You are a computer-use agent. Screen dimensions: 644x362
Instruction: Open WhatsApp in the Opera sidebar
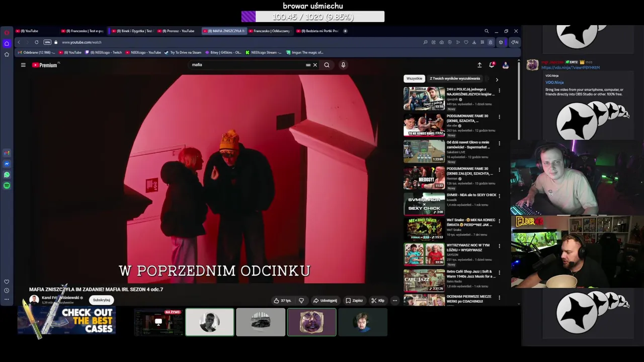(7, 174)
